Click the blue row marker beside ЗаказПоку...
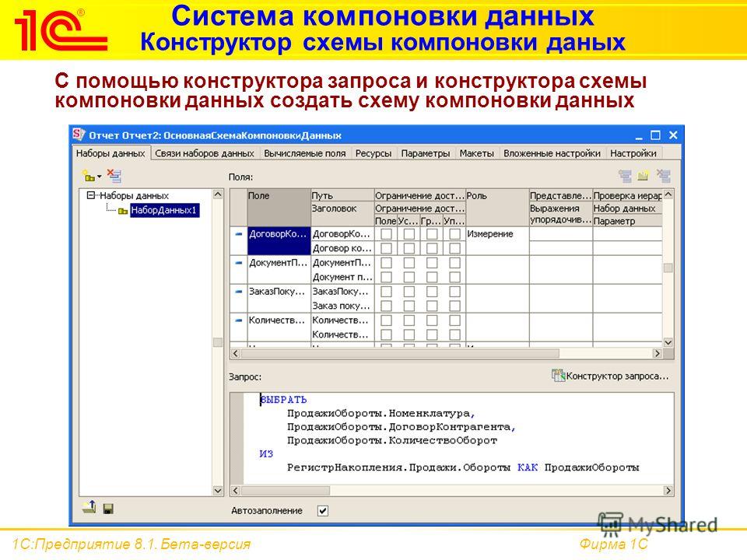This screenshot has width=747, height=560. click(239, 291)
